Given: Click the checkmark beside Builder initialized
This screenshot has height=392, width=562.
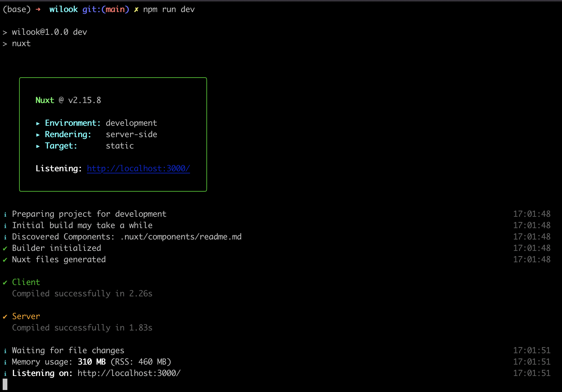Looking at the screenshot, I should [5, 249].
